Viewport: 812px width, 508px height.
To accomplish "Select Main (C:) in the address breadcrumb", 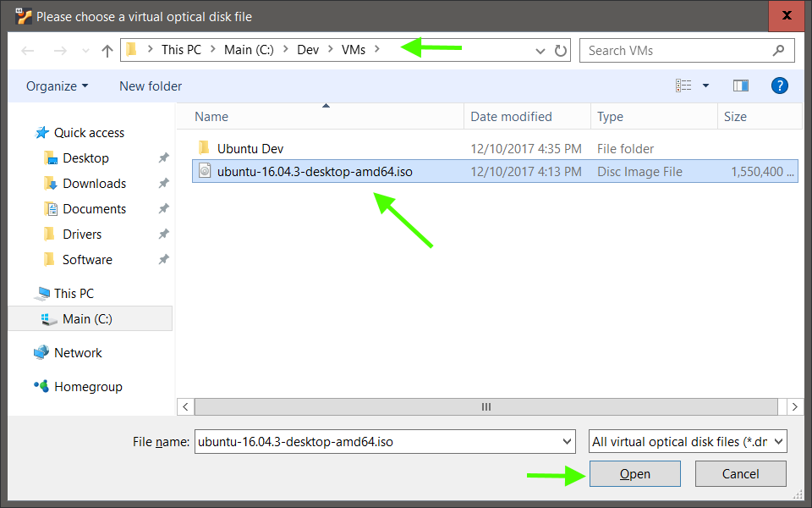I will tap(249, 50).
